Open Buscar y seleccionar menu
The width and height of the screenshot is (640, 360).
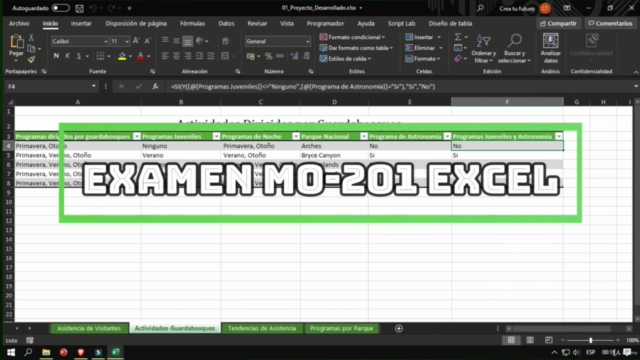coord(514,49)
